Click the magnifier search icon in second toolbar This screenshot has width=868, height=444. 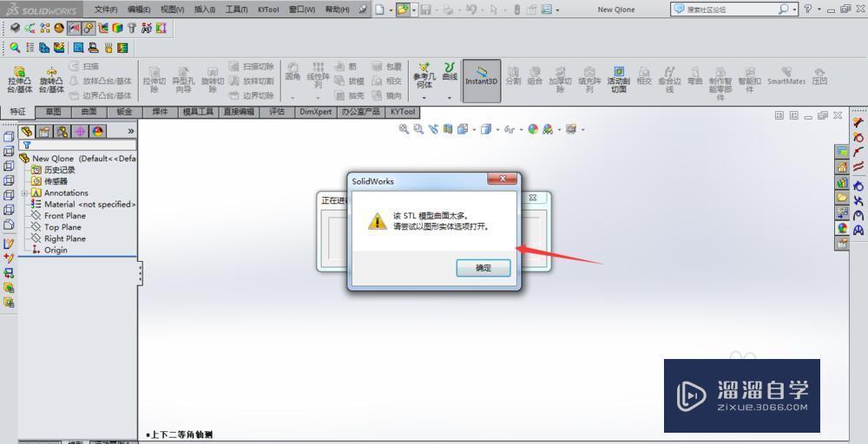point(15,48)
